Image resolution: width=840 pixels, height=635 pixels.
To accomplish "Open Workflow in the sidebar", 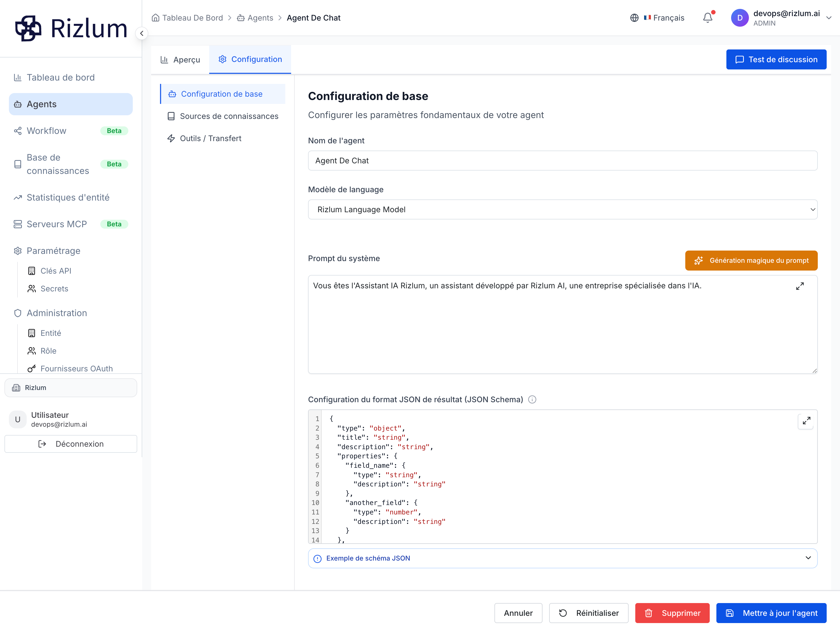I will [x=71, y=131].
